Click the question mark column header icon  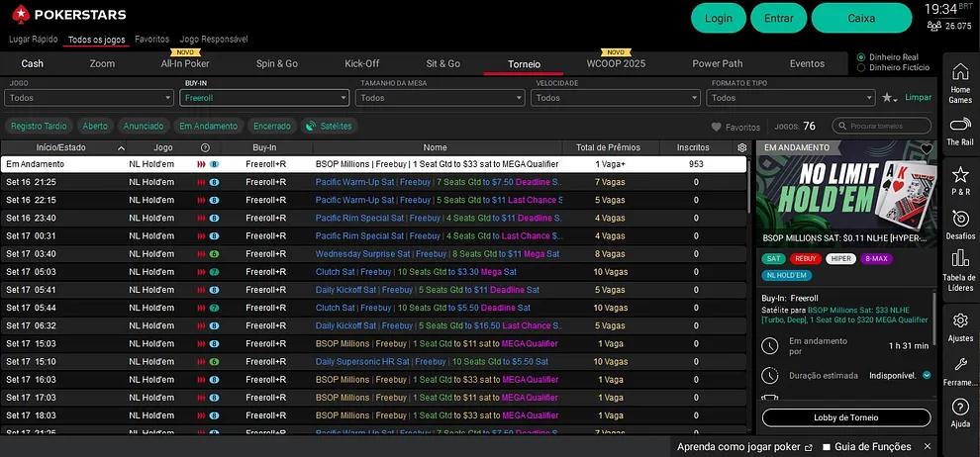coord(205,148)
